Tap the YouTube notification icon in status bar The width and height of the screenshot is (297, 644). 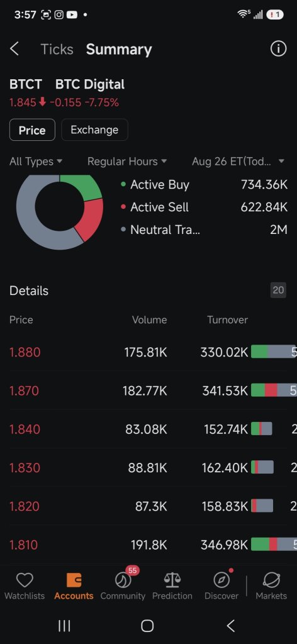(x=72, y=15)
